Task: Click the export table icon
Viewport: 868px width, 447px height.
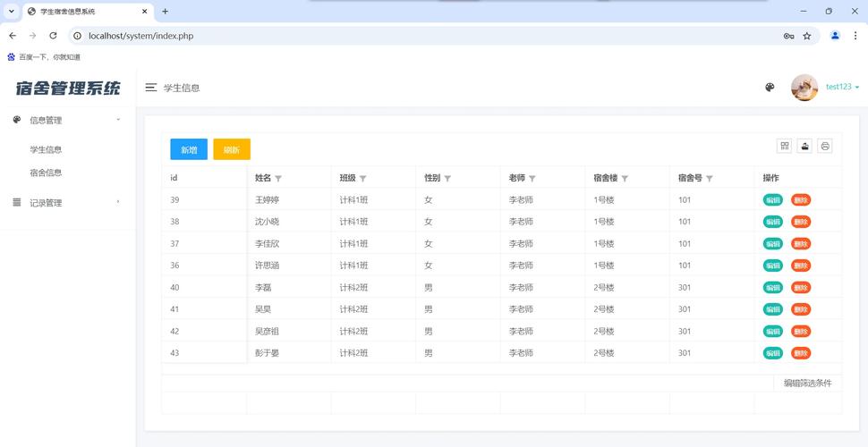Action: 804,146
